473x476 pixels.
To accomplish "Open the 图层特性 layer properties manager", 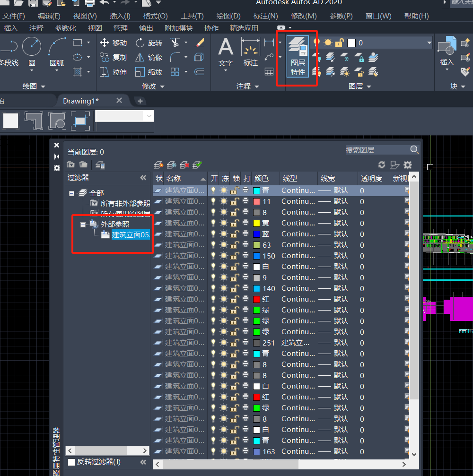I will pos(298,58).
